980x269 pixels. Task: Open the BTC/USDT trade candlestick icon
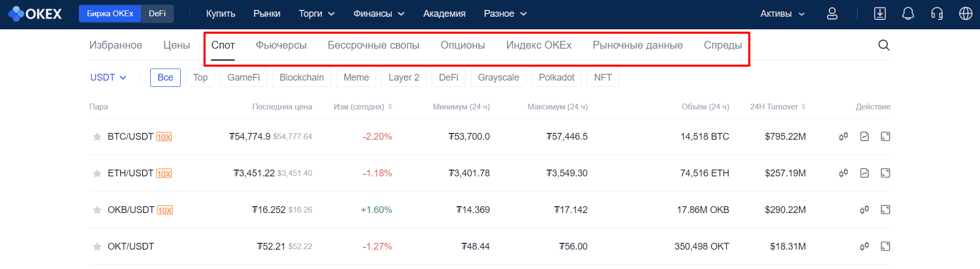(843, 137)
